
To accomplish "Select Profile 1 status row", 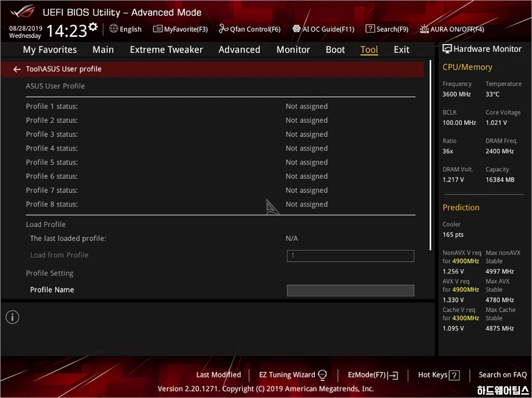I will click(220, 106).
